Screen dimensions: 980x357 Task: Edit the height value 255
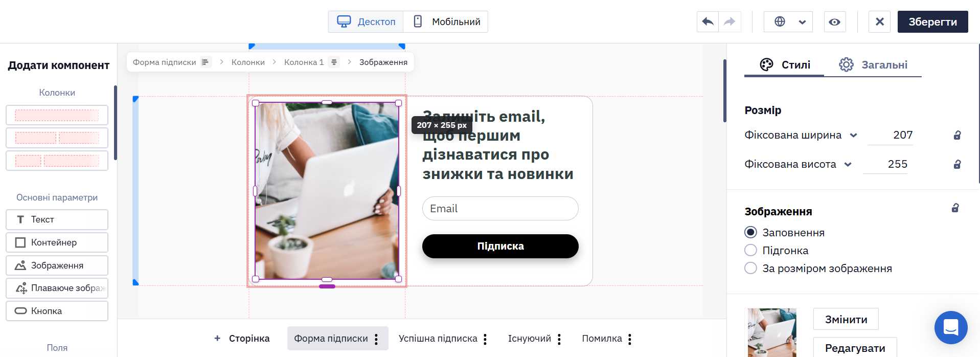(885, 164)
